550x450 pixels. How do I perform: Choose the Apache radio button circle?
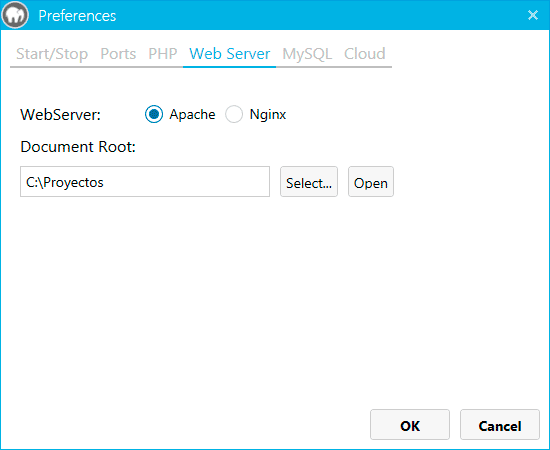coord(154,114)
